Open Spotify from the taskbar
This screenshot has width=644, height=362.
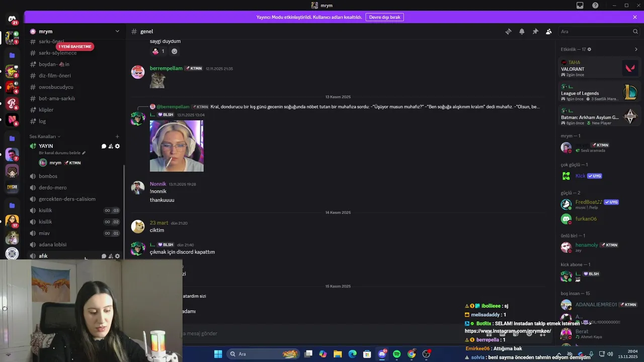[x=397, y=354]
